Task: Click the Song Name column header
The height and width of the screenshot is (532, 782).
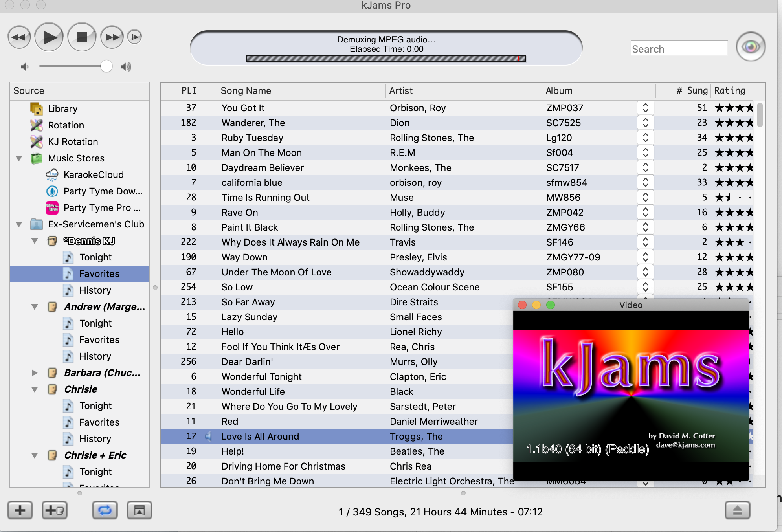Action: tap(246, 91)
